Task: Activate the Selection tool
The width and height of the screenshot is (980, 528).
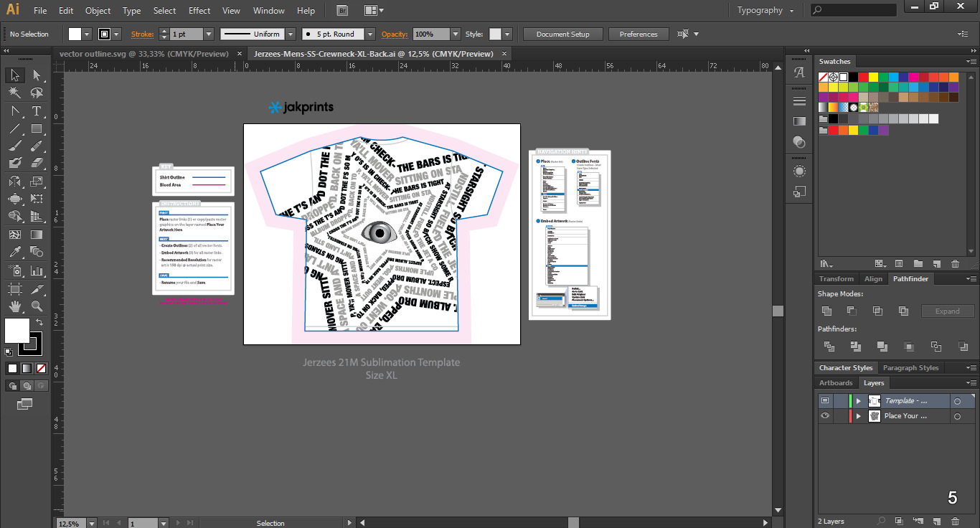Action: 14,75
